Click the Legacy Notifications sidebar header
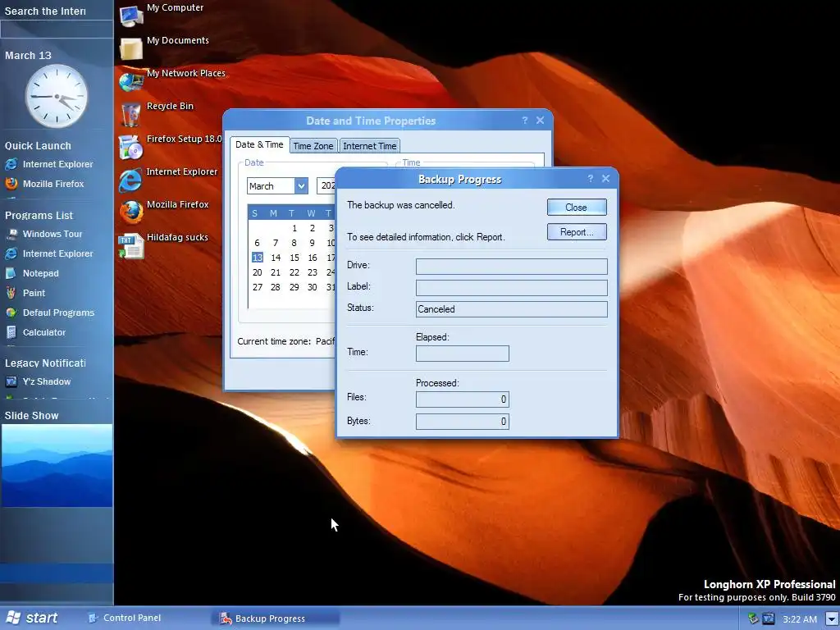 (45, 363)
